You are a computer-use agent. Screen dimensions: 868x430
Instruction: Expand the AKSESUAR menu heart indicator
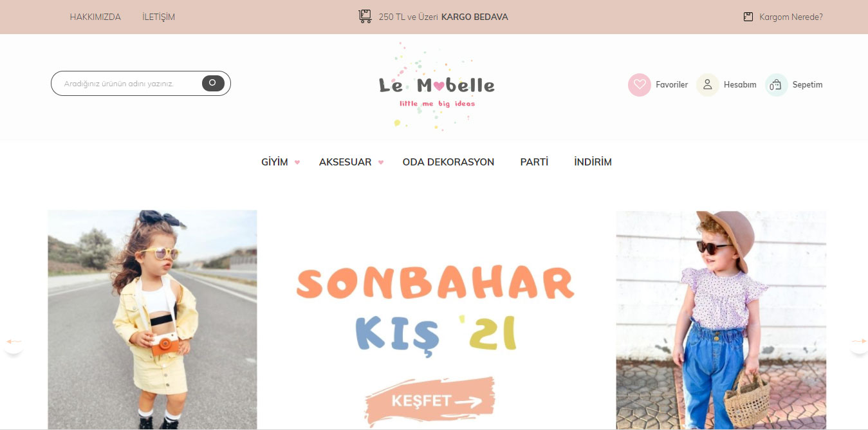click(381, 162)
